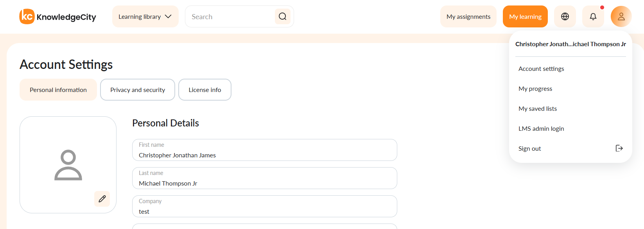The height and width of the screenshot is (229, 644).
Task: Click Sign out in the menu
Action: coord(570,148)
